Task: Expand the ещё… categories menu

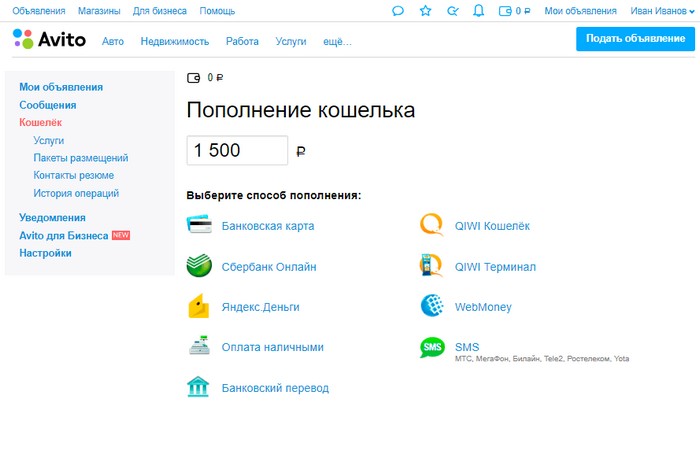Action: [x=337, y=42]
